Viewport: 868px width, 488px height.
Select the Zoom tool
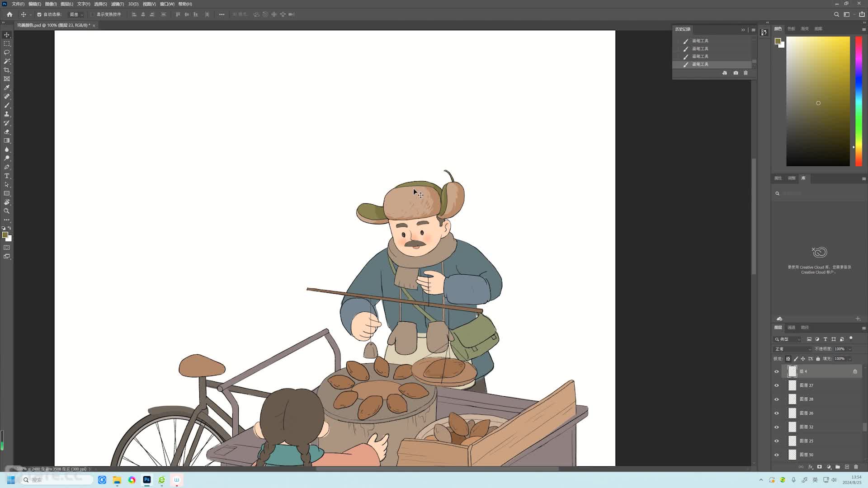click(x=7, y=211)
